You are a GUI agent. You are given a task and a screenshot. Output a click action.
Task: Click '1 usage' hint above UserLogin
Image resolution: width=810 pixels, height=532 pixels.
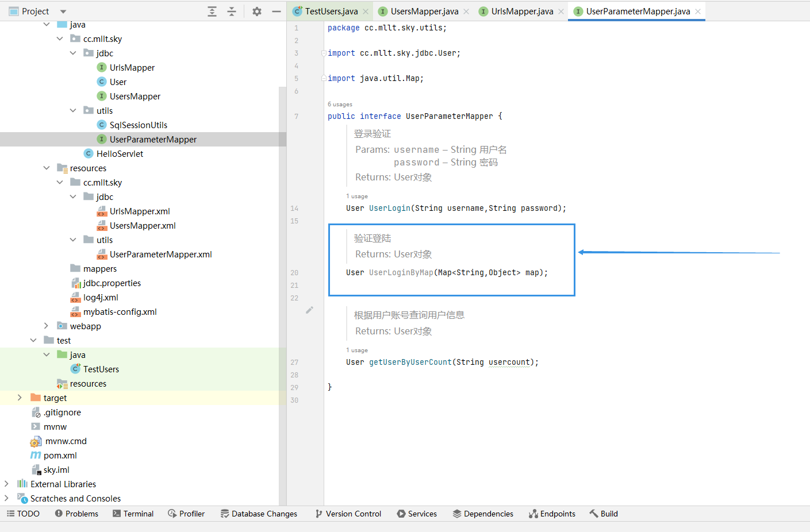(357, 196)
